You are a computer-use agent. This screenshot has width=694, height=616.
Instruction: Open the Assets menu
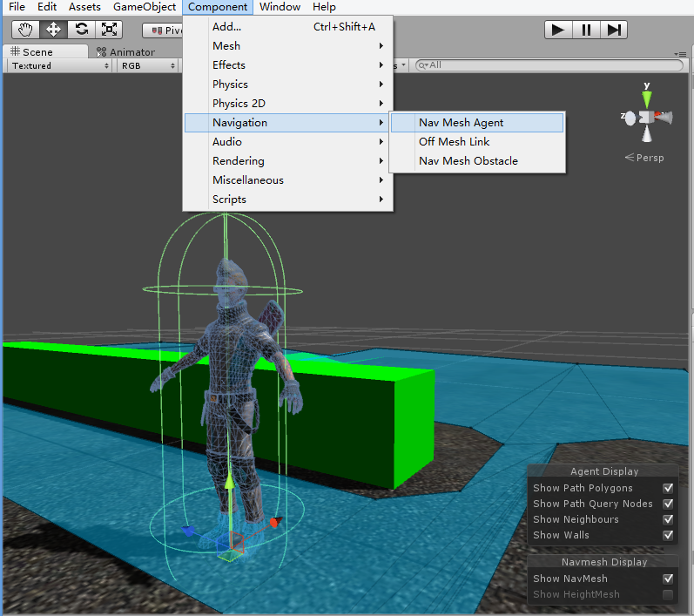(84, 7)
